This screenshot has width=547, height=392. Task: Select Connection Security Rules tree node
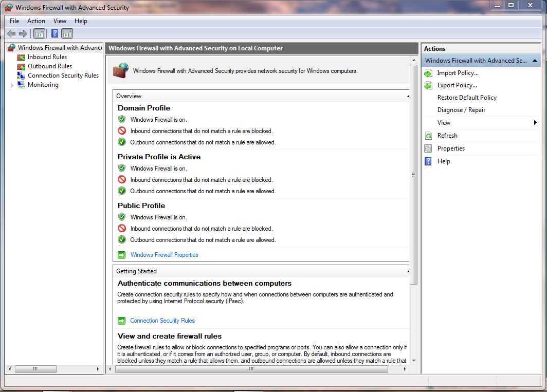click(63, 76)
